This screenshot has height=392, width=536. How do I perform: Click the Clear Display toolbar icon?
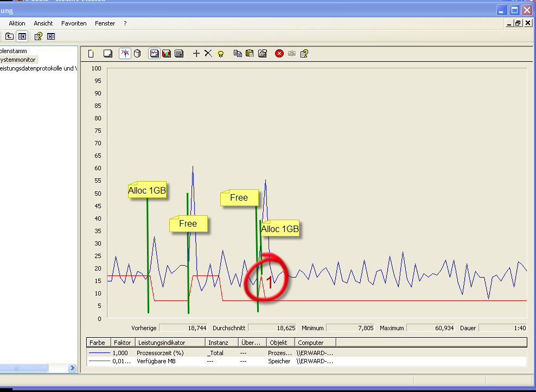coord(107,53)
